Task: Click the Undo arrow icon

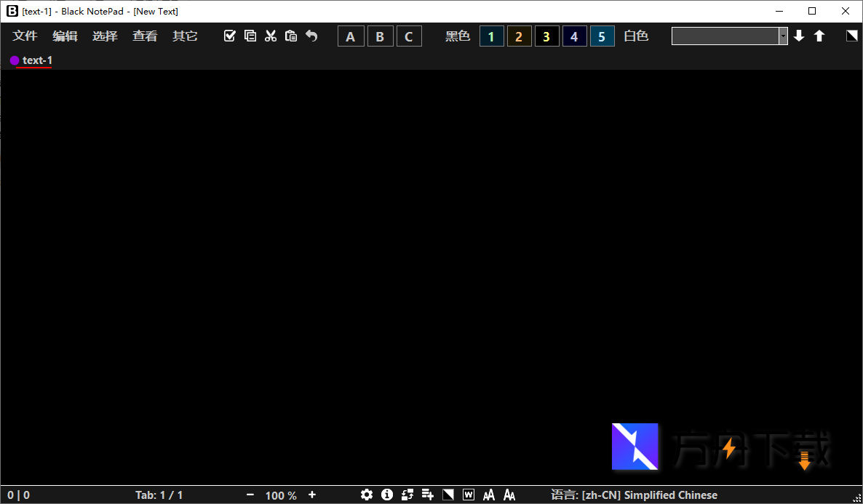Action: point(311,35)
